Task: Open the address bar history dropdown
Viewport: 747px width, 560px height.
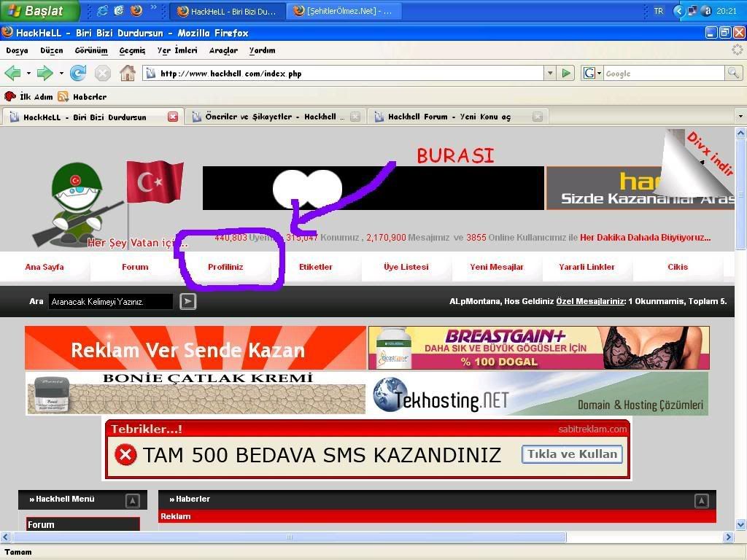Action: coord(550,74)
